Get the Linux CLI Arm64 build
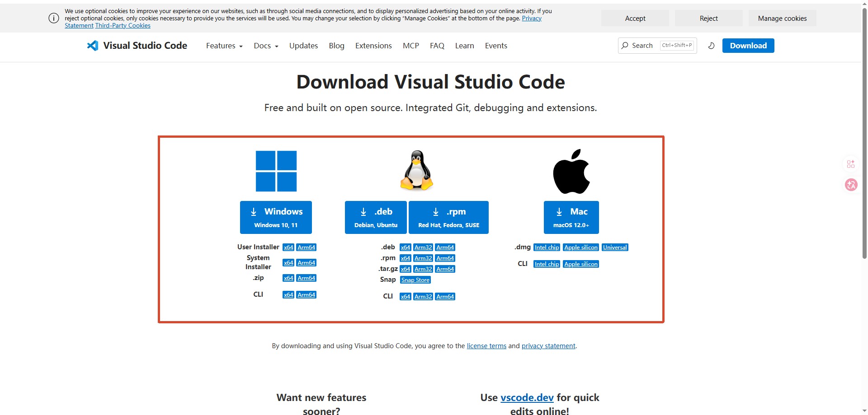Image resolution: width=868 pixels, height=415 pixels. tap(445, 297)
